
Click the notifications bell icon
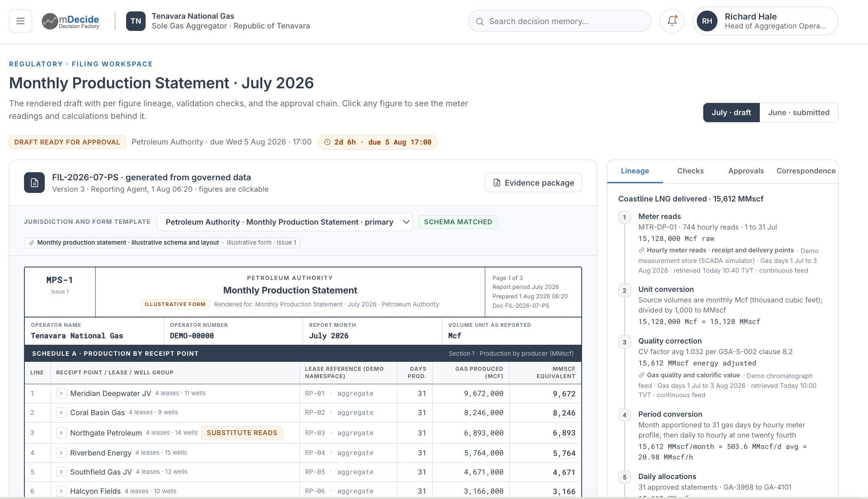coord(672,21)
